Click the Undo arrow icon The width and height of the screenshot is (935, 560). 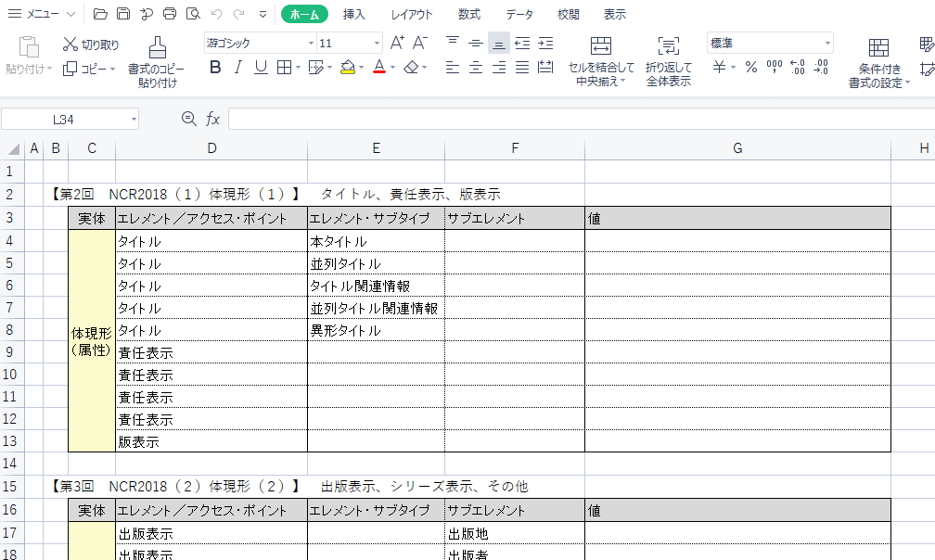217,13
